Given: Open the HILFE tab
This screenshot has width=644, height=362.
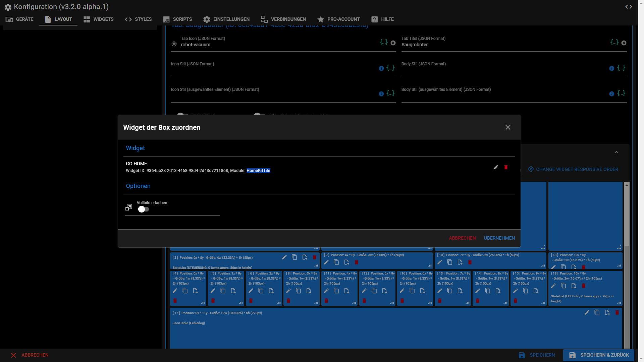Looking at the screenshot, I should [382, 19].
